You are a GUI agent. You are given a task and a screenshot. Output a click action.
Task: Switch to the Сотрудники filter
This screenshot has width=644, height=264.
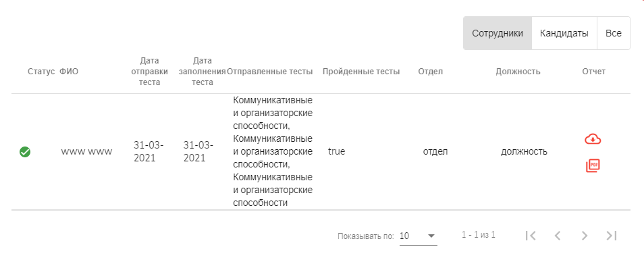point(498,33)
